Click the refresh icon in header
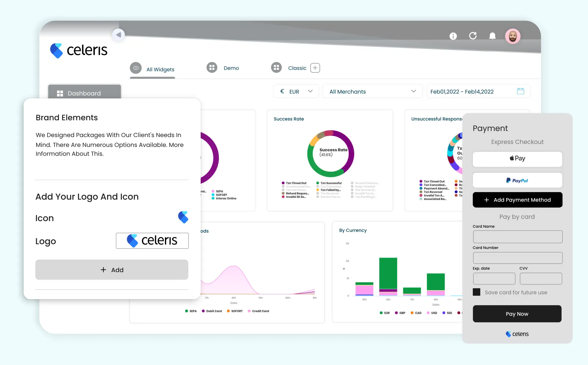 pos(473,36)
